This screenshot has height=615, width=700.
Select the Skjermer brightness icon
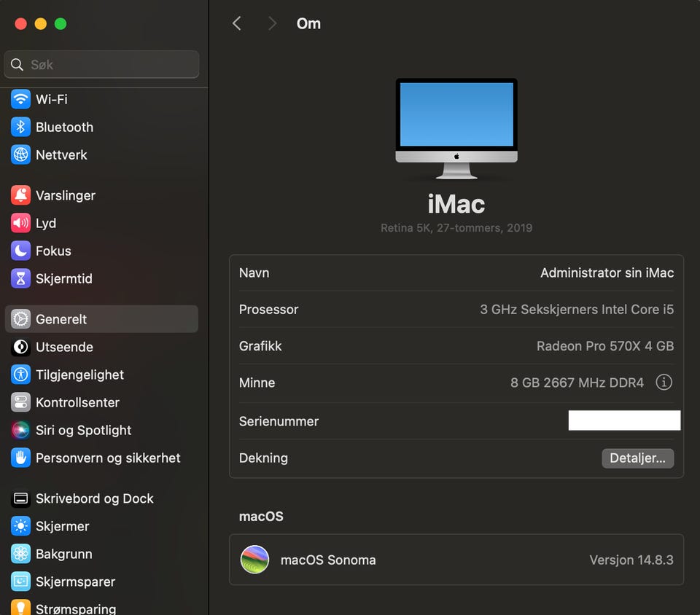coord(20,526)
